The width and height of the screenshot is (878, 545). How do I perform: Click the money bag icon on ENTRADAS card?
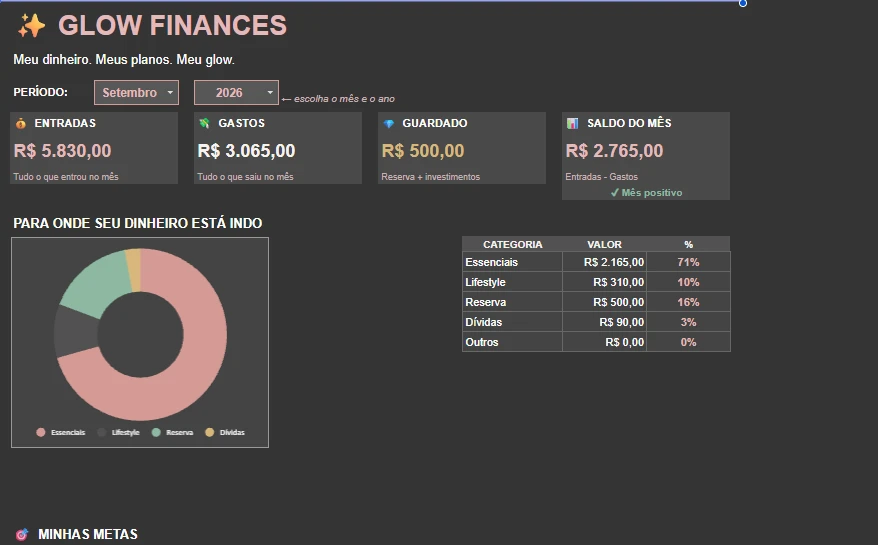[21, 123]
